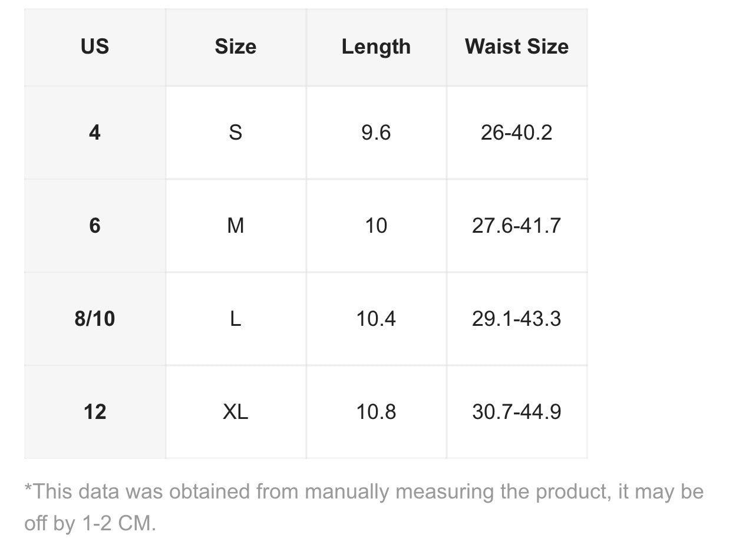The width and height of the screenshot is (756, 558).
Task: Click the Length column header
Action: pyautogui.click(x=376, y=47)
